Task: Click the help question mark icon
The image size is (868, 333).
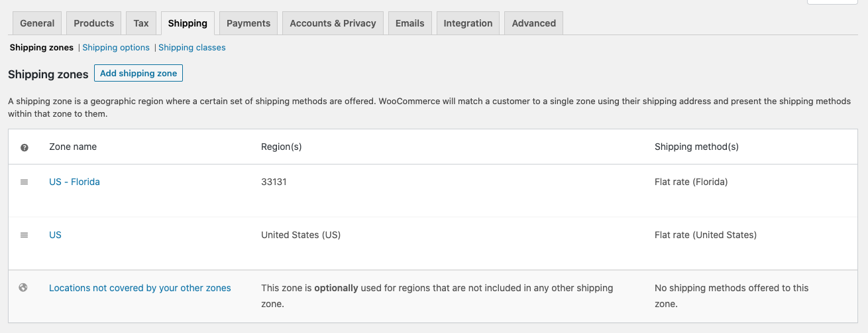Action: click(x=25, y=147)
